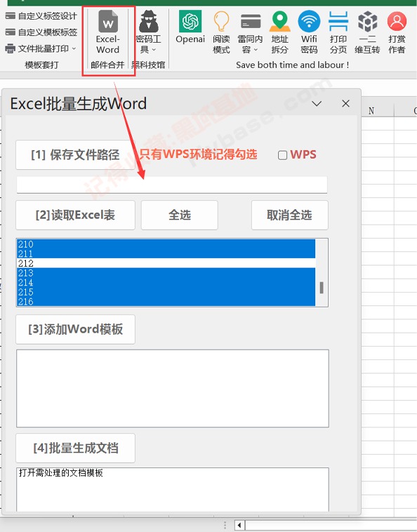Click the 取消全选 button

(289, 215)
